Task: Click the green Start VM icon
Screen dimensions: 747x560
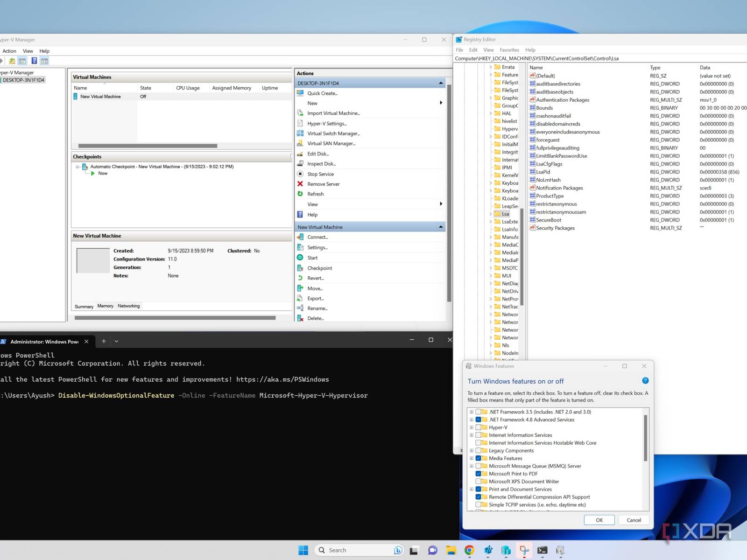Action: [x=300, y=258]
